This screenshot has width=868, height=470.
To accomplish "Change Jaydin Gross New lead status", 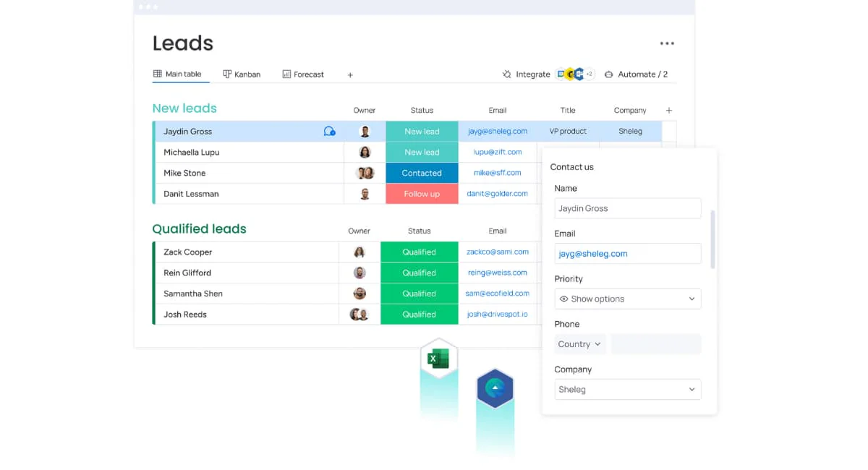I will [422, 132].
